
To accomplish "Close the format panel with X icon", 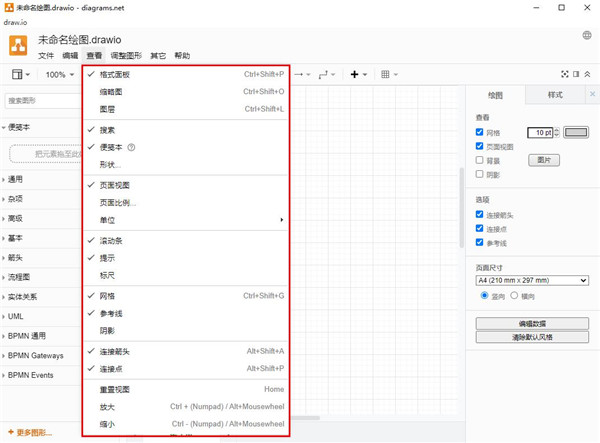I will 592,94.
